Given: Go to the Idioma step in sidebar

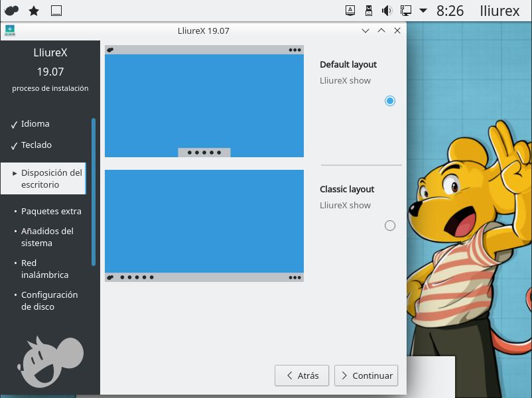Looking at the screenshot, I should (x=35, y=124).
